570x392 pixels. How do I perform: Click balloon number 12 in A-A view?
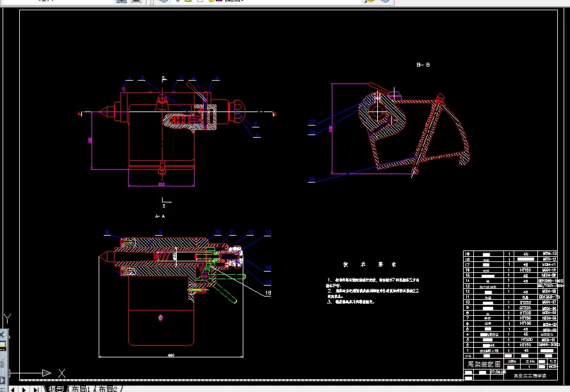point(250,233)
